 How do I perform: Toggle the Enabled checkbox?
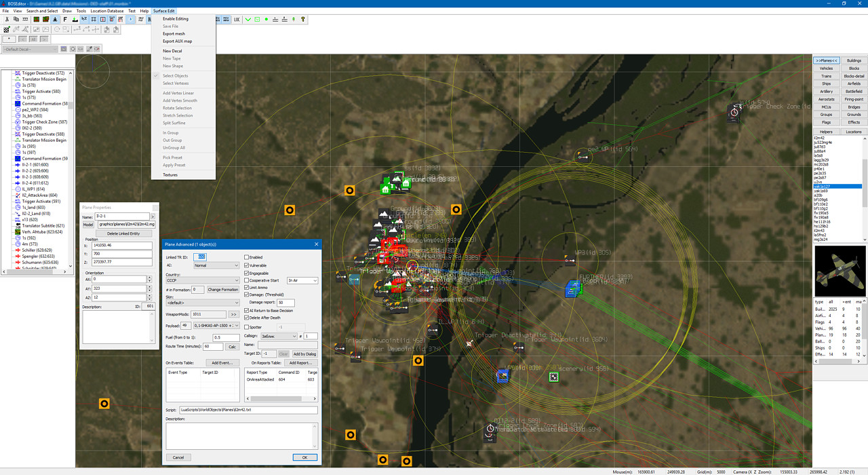click(x=247, y=257)
